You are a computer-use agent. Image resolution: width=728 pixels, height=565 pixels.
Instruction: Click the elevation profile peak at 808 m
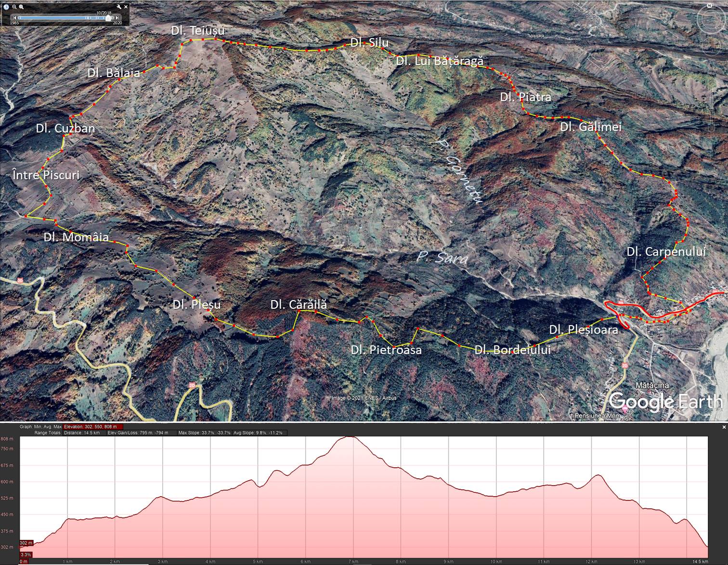click(x=351, y=437)
